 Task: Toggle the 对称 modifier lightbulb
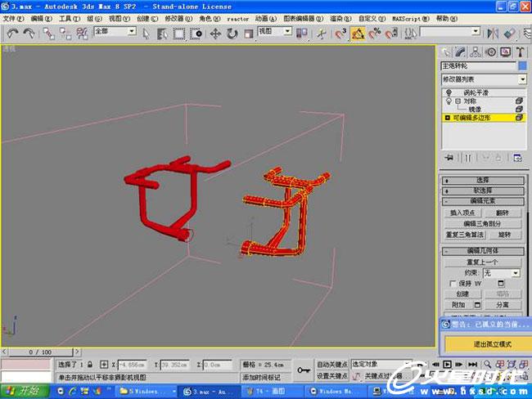click(x=449, y=101)
